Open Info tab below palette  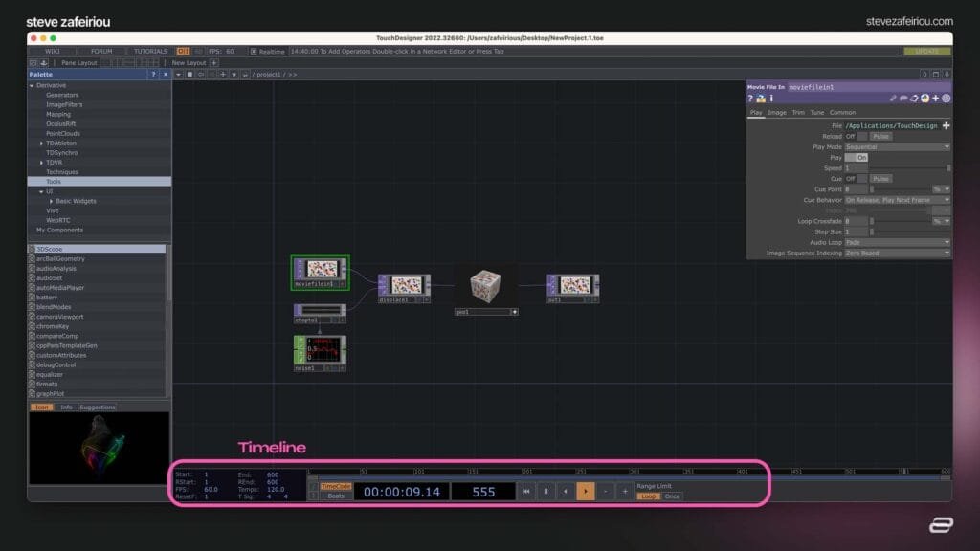pyautogui.click(x=66, y=408)
